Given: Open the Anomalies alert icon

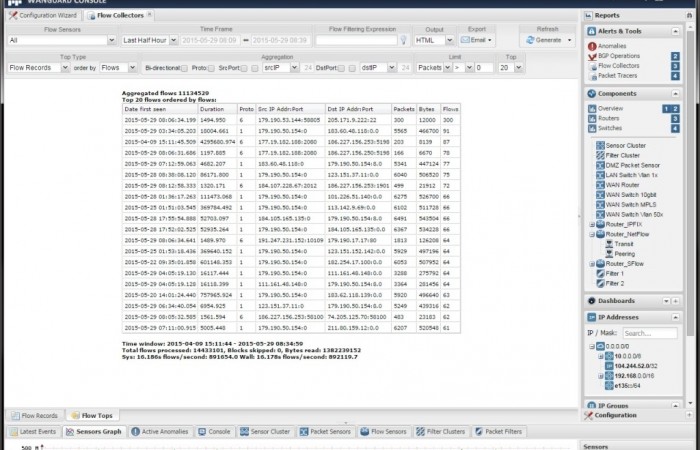Looking at the screenshot, I should [592, 46].
